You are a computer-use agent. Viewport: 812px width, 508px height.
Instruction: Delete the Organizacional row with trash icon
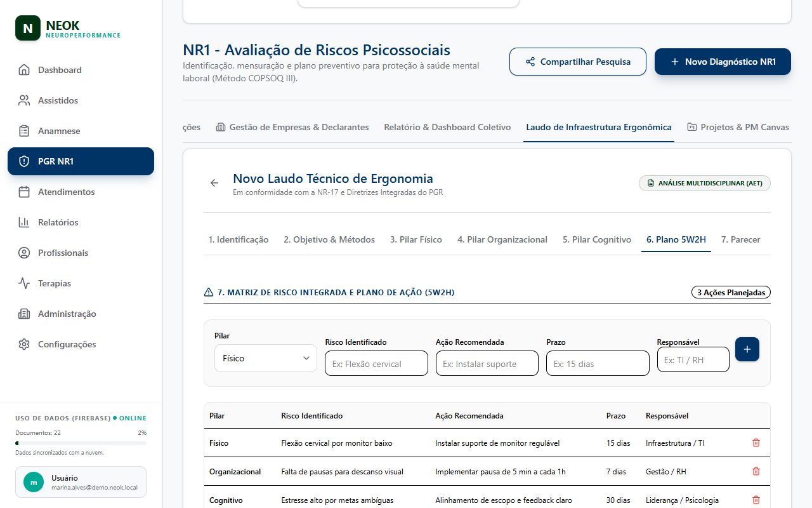point(756,471)
